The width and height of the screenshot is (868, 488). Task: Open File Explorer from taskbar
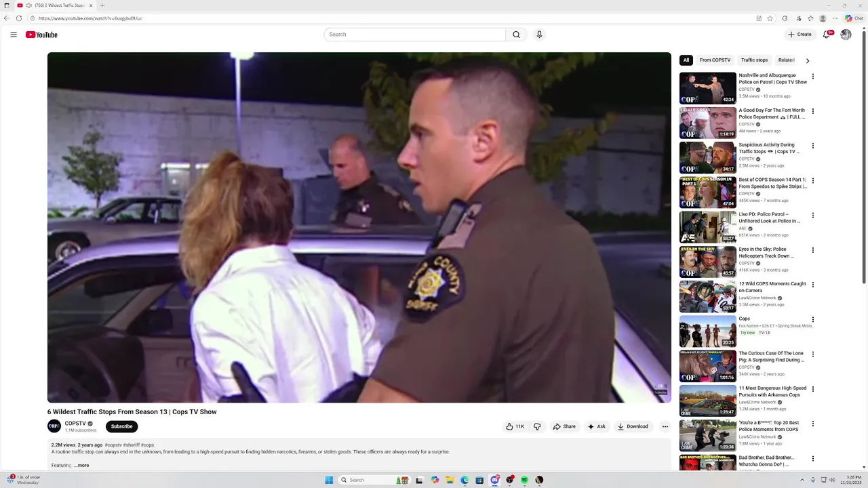click(x=450, y=480)
